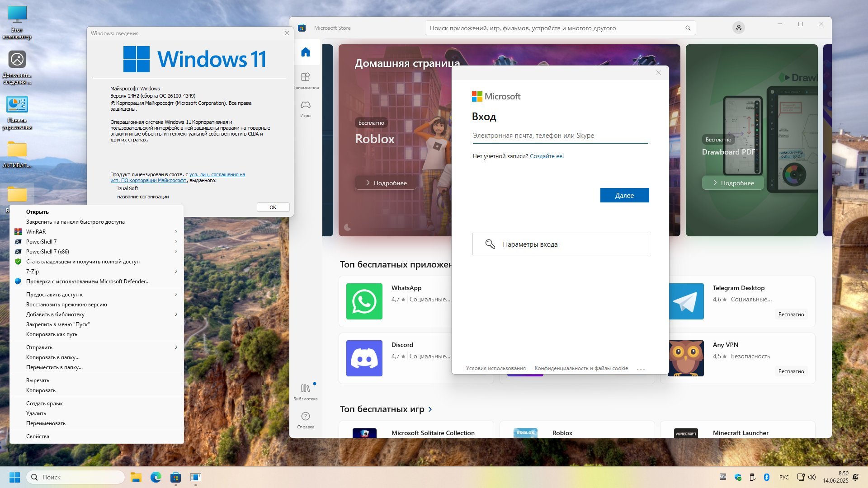Open Microsoft Solitaire Collection game entry
The image size is (868, 488).
click(x=416, y=430)
